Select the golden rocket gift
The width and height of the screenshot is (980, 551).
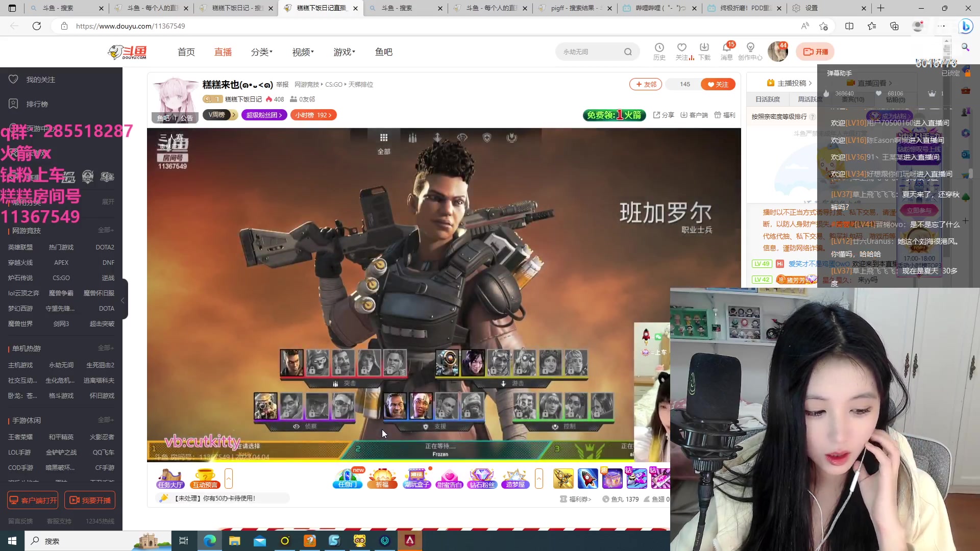pos(563,479)
